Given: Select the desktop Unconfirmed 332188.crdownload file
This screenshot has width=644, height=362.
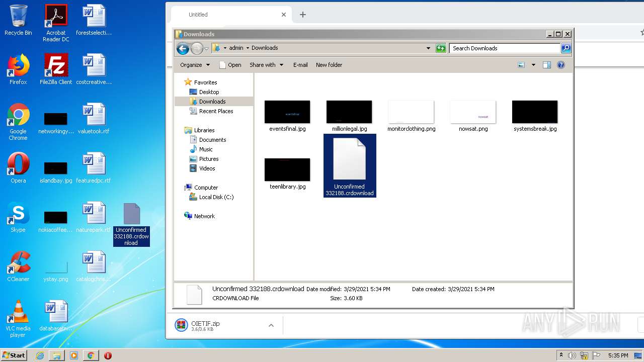Looking at the screenshot, I should pyautogui.click(x=131, y=224).
